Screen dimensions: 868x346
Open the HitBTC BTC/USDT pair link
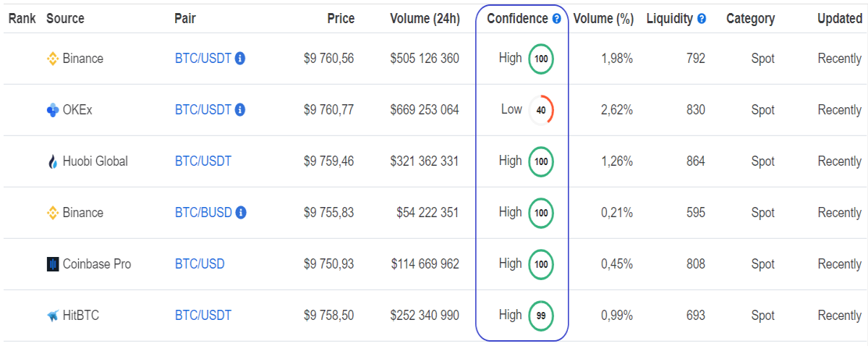pyautogui.click(x=203, y=316)
